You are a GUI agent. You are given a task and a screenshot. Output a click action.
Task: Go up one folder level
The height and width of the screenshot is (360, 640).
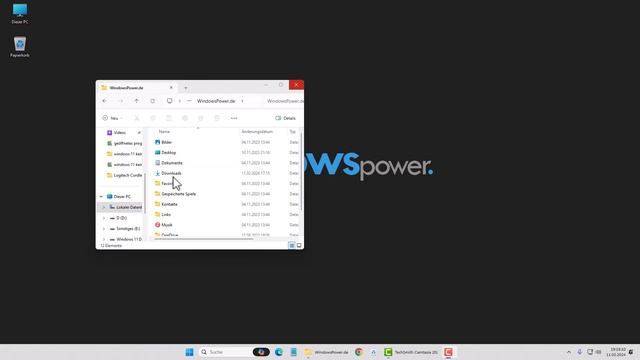(136, 101)
